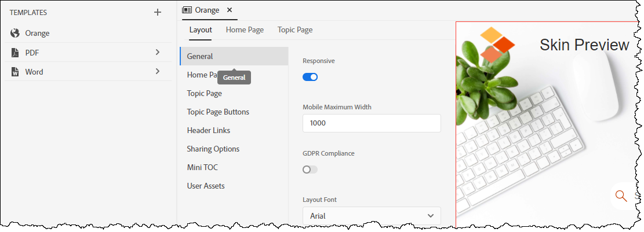The image size is (644, 232).
Task: Open the Header Links settings
Action: (x=209, y=130)
